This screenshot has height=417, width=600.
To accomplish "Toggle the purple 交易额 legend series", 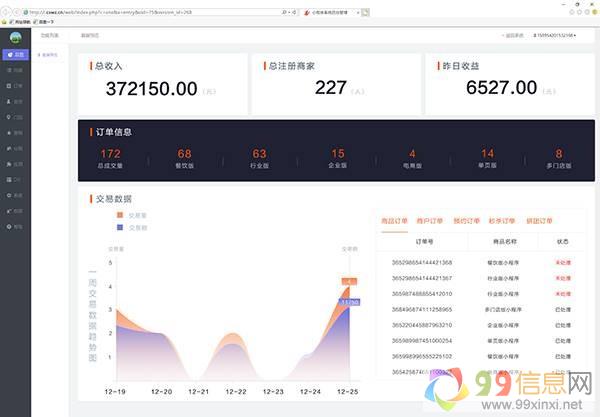I will [x=133, y=227].
